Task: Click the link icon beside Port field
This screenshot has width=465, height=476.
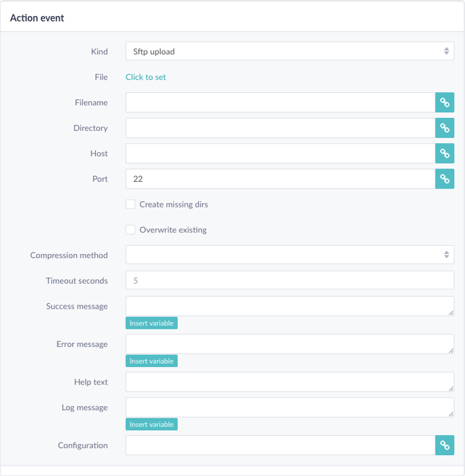Action: [445, 179]
